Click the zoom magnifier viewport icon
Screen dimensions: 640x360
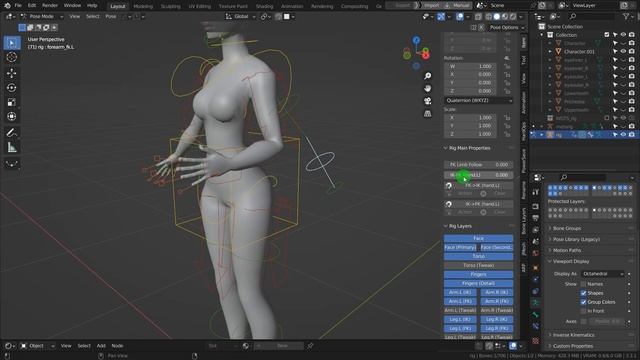(x=427, y=76)
